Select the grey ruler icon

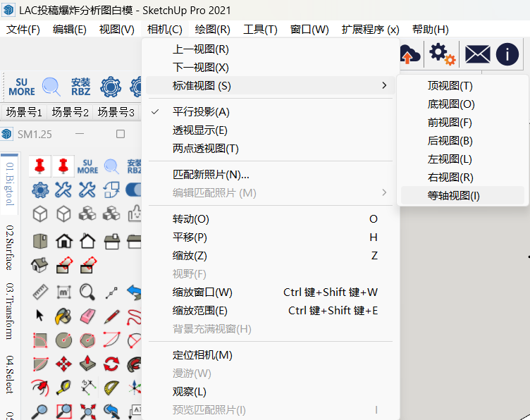[x=40, y=292]
